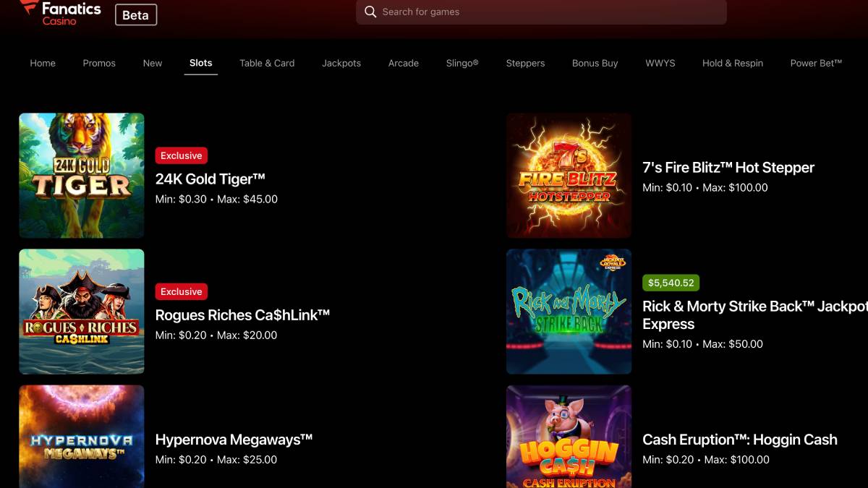The height and width of the screenshot is (488, 868).
Task: Open the Hold & Respin tab
Action: click(x=733, y=63)
